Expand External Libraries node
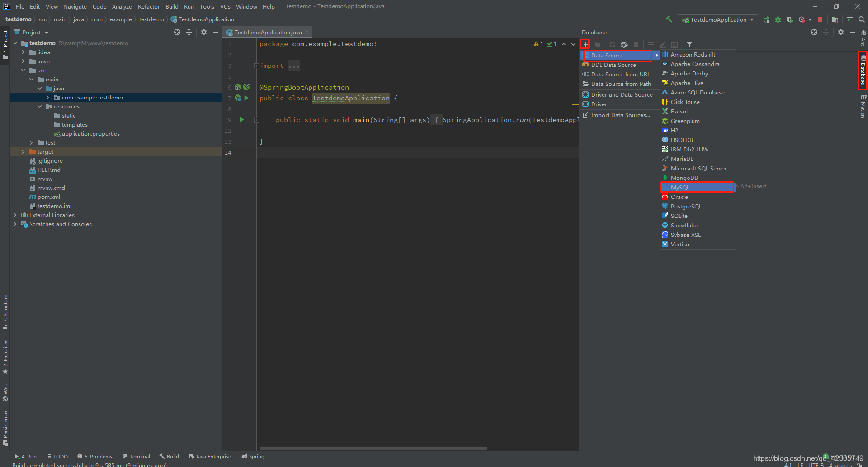This screenshot has width=868, height=467. pyautogui.click(x=15, y=215)
